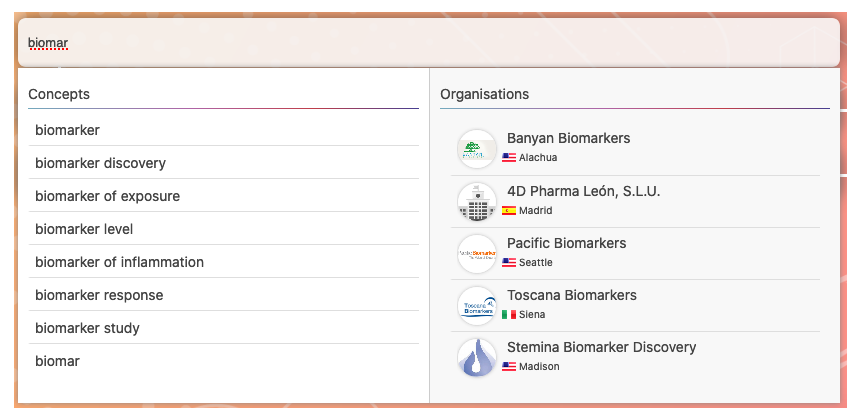The height and width of the screenshot is (418, 867).
Task: Click the US flag next to Seattle
Action: point(509,263)
